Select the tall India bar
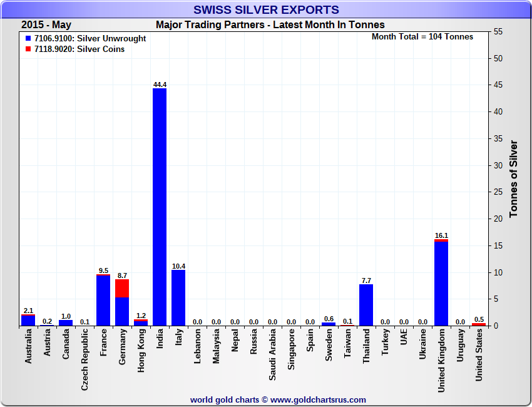The image size is (532, 407). tap(160, 207)
